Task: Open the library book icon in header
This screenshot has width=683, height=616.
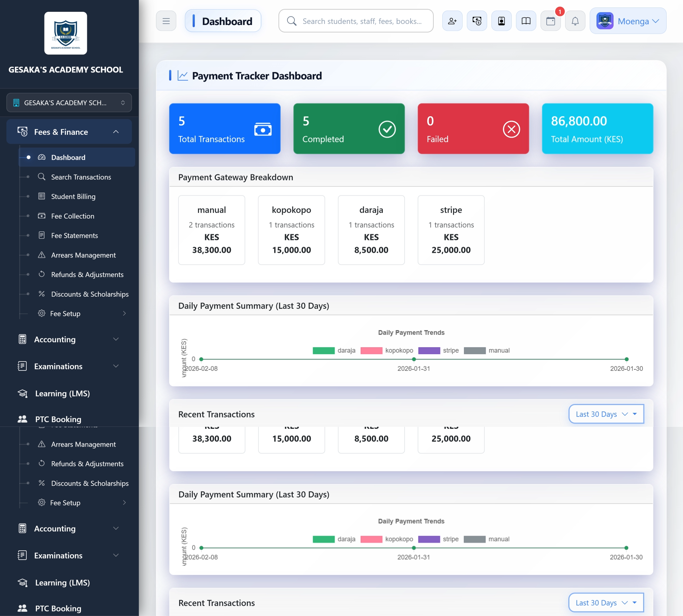Action: (x=526, y=21)
